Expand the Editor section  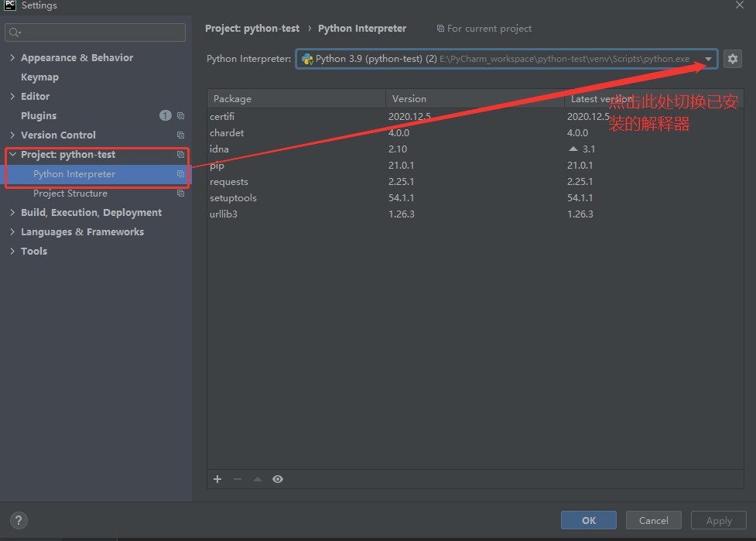click(x=12, y=97)
